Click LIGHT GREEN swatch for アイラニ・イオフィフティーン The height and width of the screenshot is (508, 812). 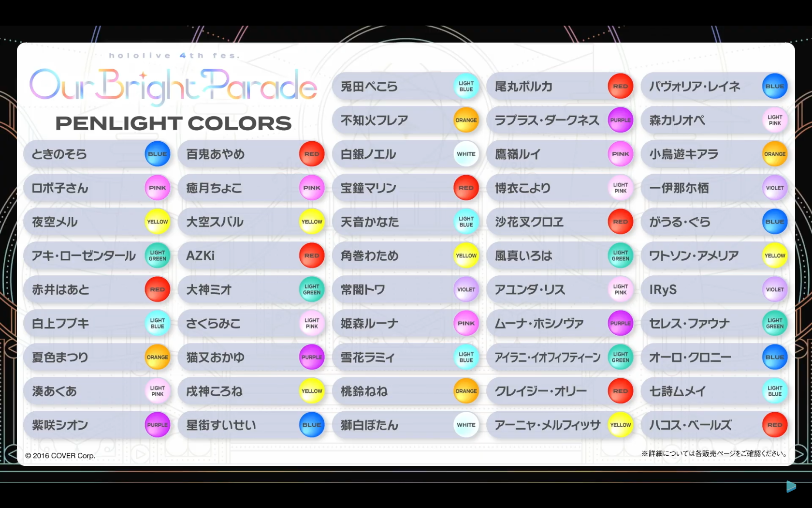click(621, 357)
